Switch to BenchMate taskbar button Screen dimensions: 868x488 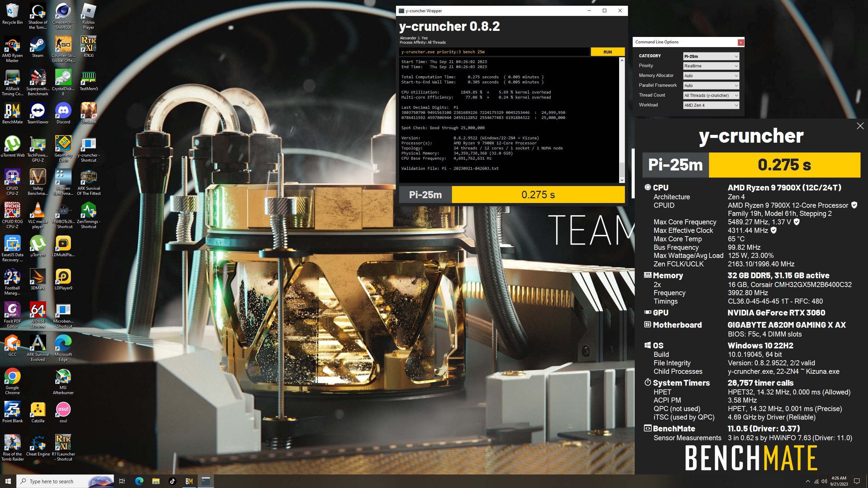click(189, 481)
